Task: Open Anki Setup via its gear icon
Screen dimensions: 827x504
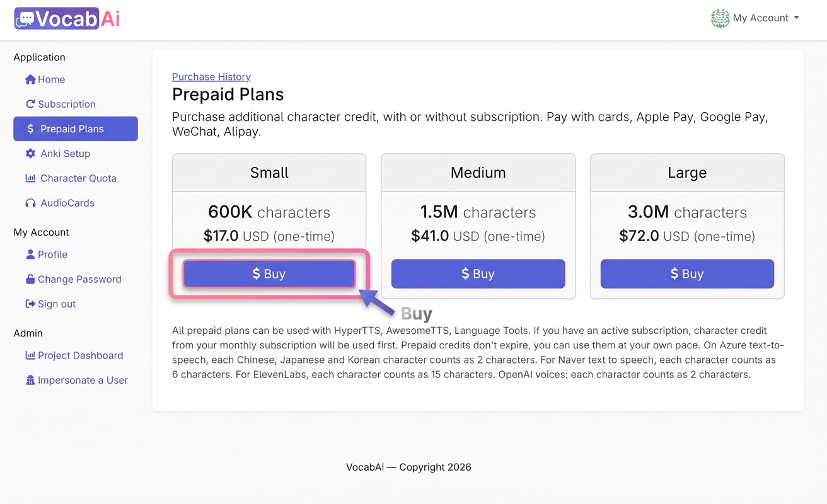Action: coord(29,153)
